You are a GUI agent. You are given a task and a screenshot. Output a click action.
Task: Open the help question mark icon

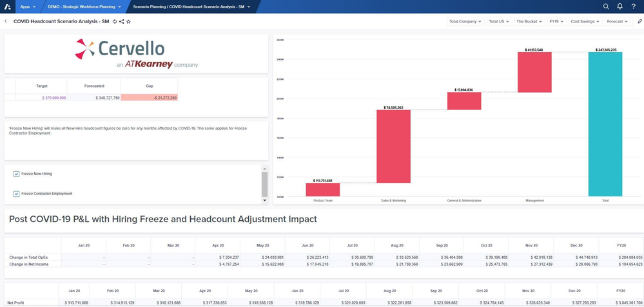tap(633, 6)
